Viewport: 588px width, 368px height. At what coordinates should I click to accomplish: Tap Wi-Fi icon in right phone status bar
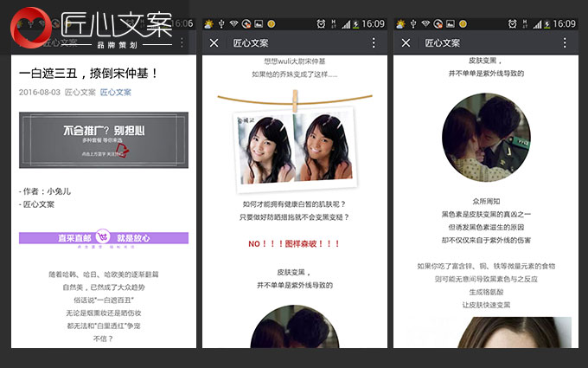pos(425,23)
